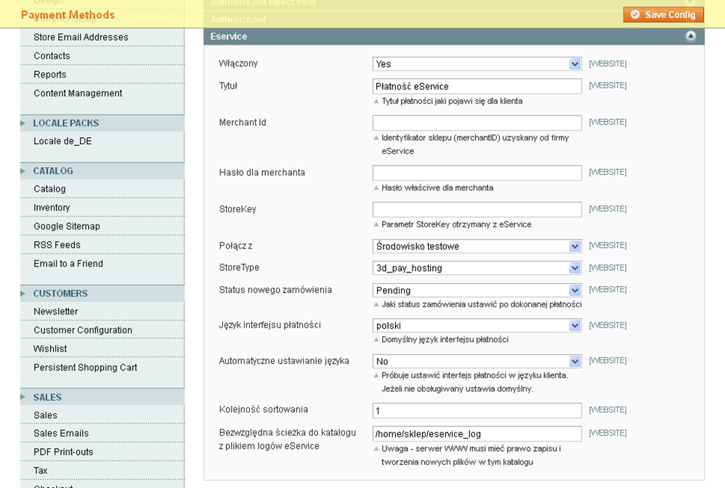Image resolution: width=725 pixels, height=488 pixels.
Task: Open PDF Print-outs settings
Action: (102, 452)
